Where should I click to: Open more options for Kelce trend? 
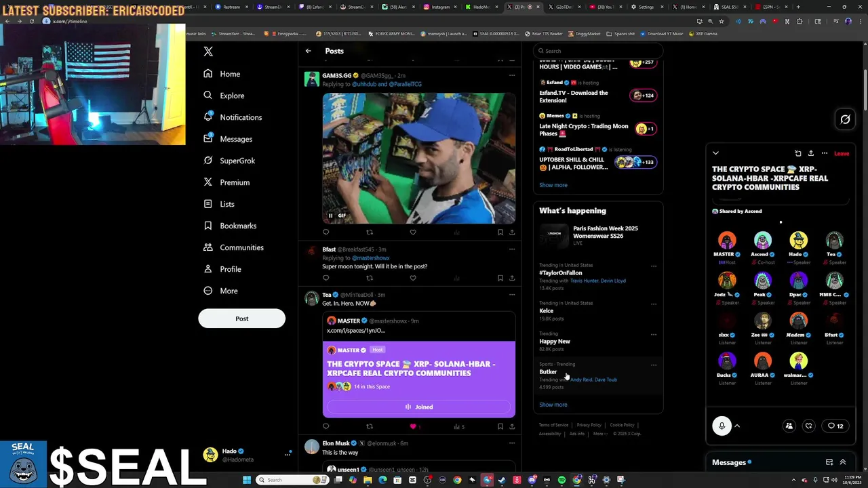654,304
